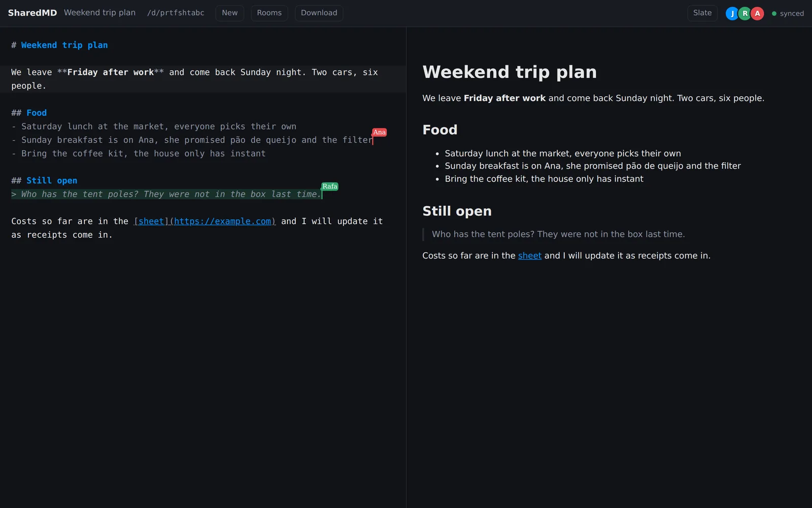
Task: Click the blockquote about tent poles in preview
Action: 558,234
